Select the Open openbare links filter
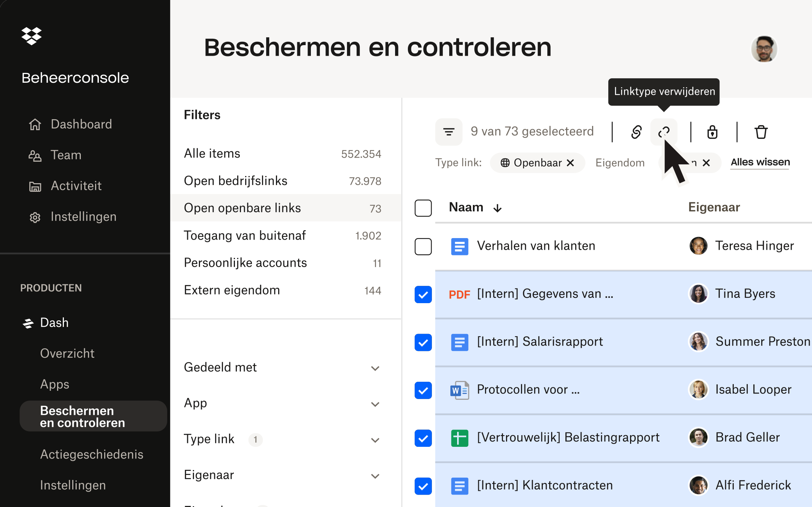 pyautogui.click(x=286, y=208)
